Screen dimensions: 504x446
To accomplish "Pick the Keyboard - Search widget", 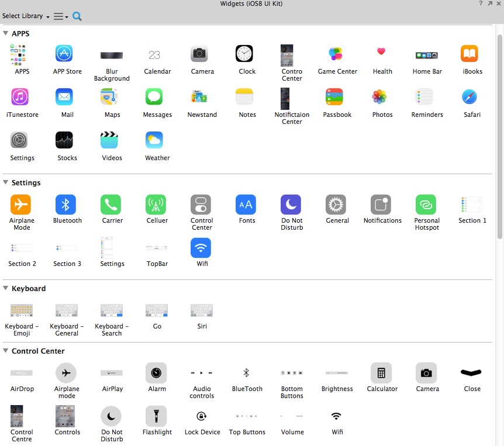I will pyautogui.click(x=112, y=310).
